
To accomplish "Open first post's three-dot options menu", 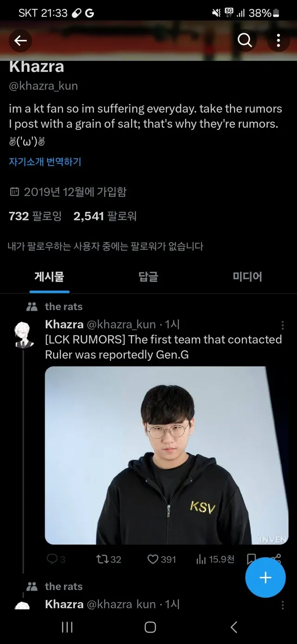I will pos(283,325).
